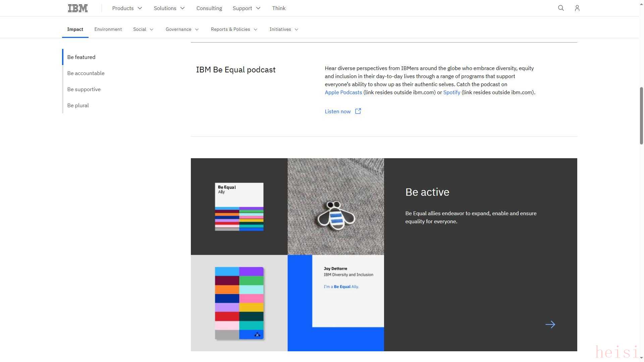The image size is (644, 362).
Task: Expand the Solutions menu
Action: coord(169,8)
